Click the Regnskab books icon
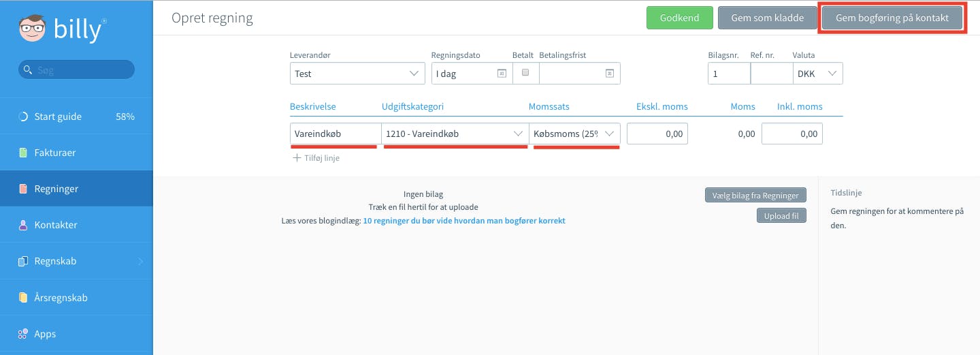980x355 pixels. pyautogui.click(x=23, y=261)
